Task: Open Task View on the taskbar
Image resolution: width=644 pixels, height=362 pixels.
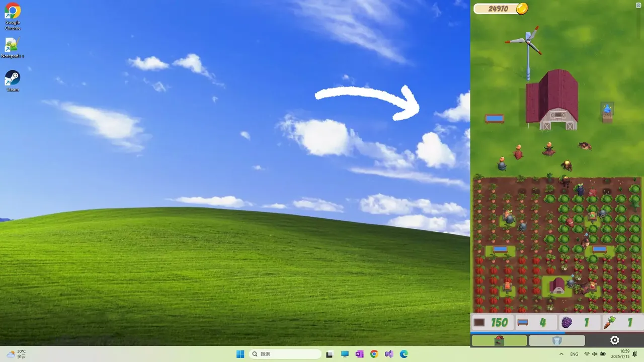Action: click(330, 354)
